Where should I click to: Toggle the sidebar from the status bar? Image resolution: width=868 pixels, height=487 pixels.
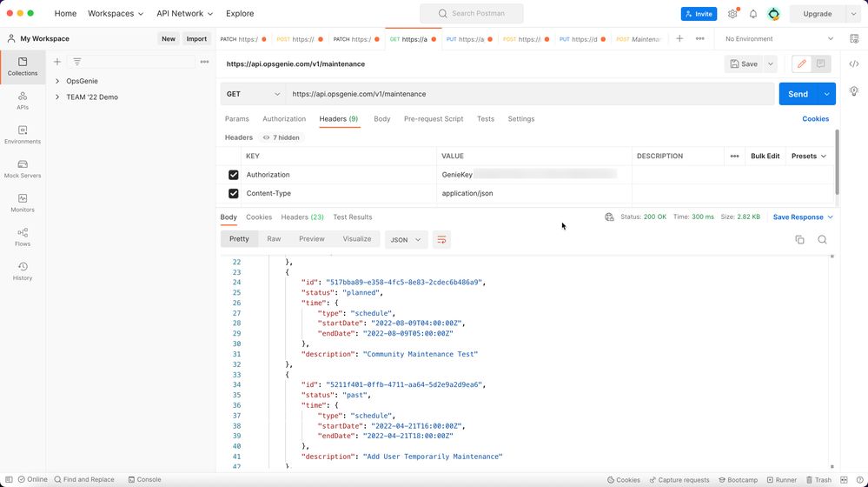9,480
